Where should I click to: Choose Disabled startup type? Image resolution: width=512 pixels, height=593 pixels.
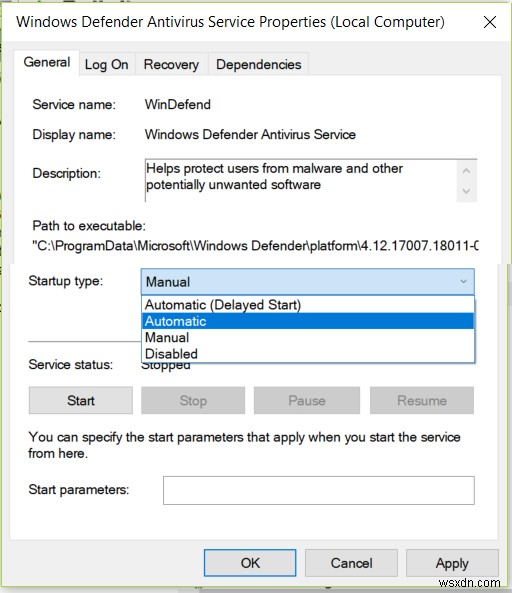click(308, 354)
